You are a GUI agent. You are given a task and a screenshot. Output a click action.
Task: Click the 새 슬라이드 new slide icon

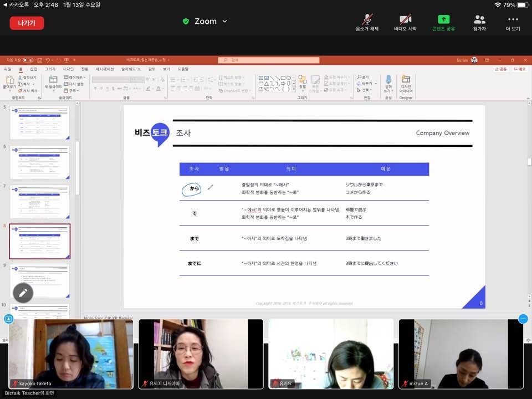(x=53, y=79)
